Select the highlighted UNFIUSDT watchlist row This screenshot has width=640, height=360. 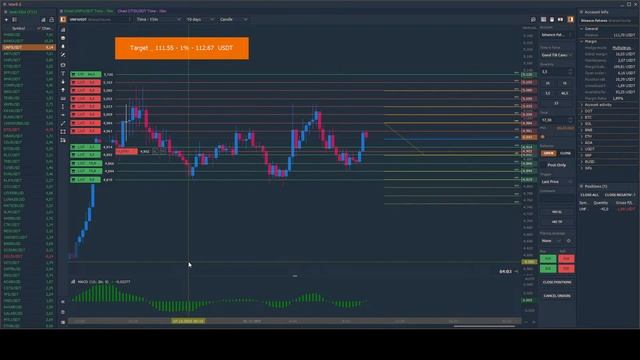(28, 47)
